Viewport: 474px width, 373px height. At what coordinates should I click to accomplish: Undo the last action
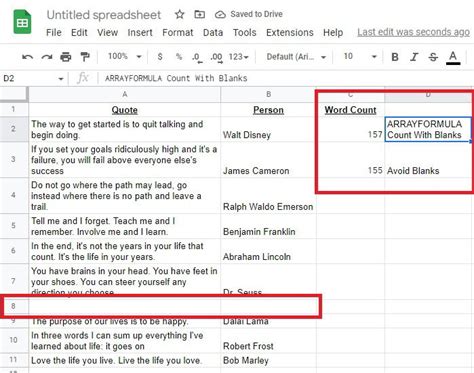(27, 57)
